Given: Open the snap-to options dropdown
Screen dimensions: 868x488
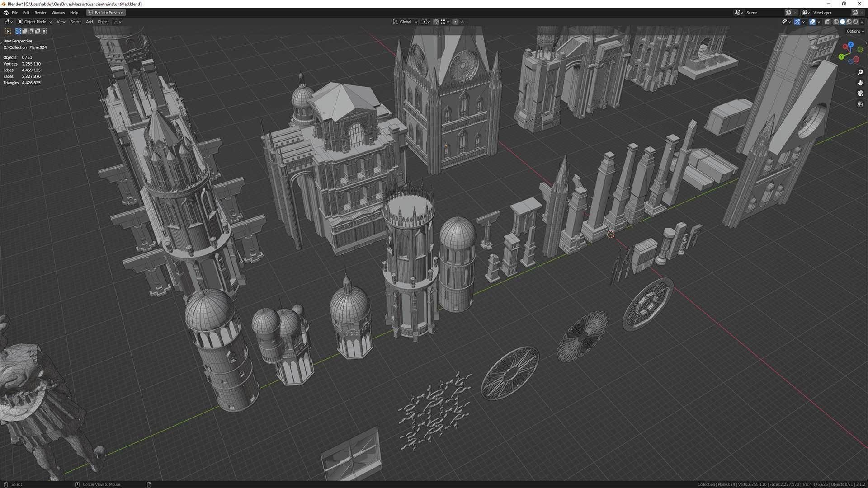Looking at the screenshot, I should [445, 22].
